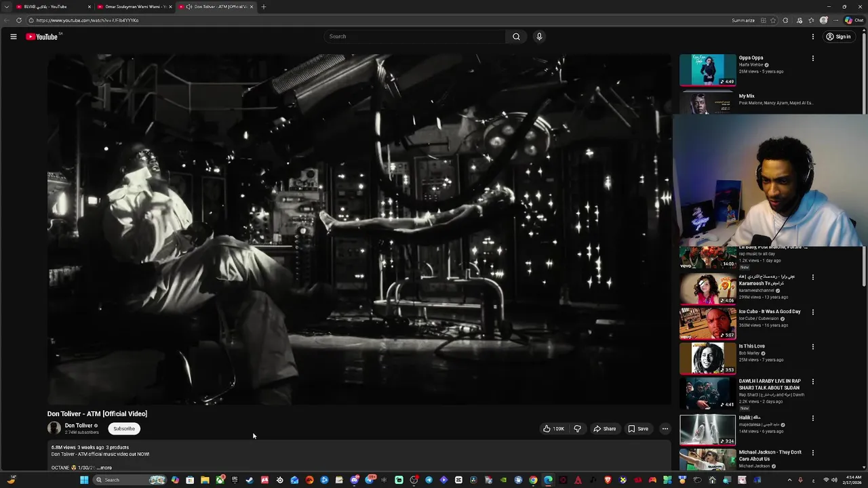The image size is (868, 488).
Task: Click the YouTube search magnifier button
Action: 516,37
